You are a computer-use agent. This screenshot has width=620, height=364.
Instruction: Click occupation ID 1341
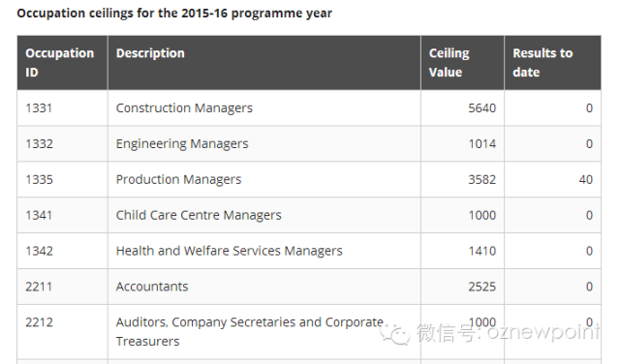pyautogui.click(x=39, y=215)
